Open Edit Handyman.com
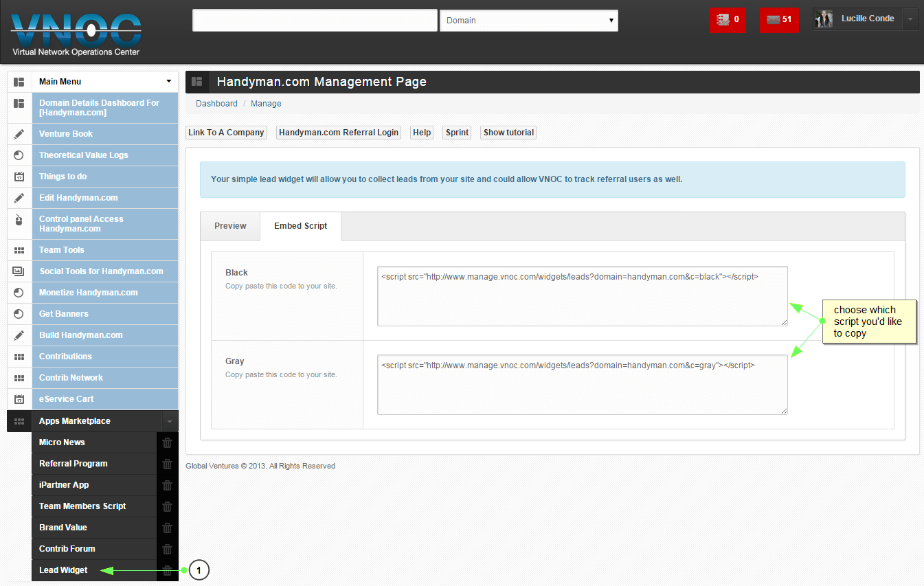This screenshot has width=924, height=586. click(x=105, y=198)
